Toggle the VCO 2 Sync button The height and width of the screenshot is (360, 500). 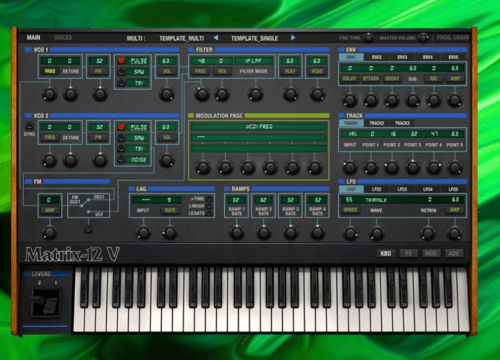click(29, 126)
